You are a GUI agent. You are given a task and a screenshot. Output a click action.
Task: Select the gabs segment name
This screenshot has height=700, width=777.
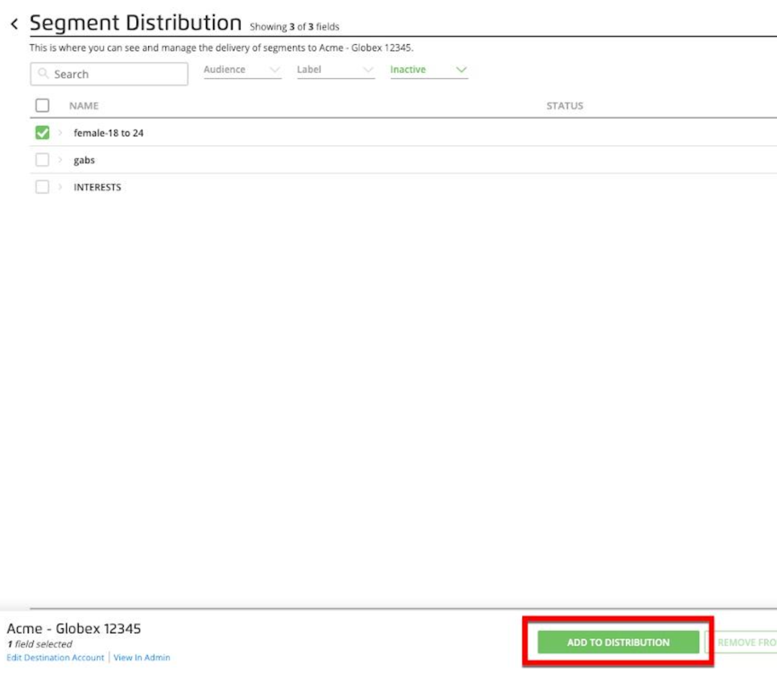[x=84, y=160]
